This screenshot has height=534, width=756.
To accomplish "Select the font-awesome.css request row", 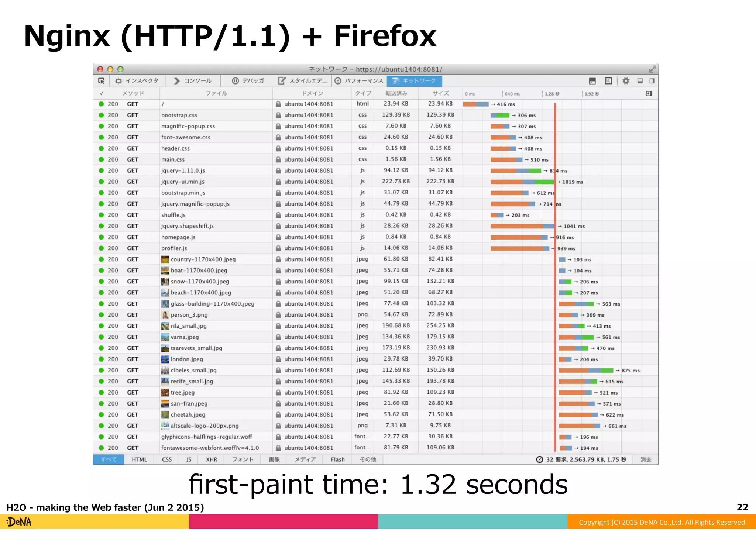I will (x=376, y=137).
